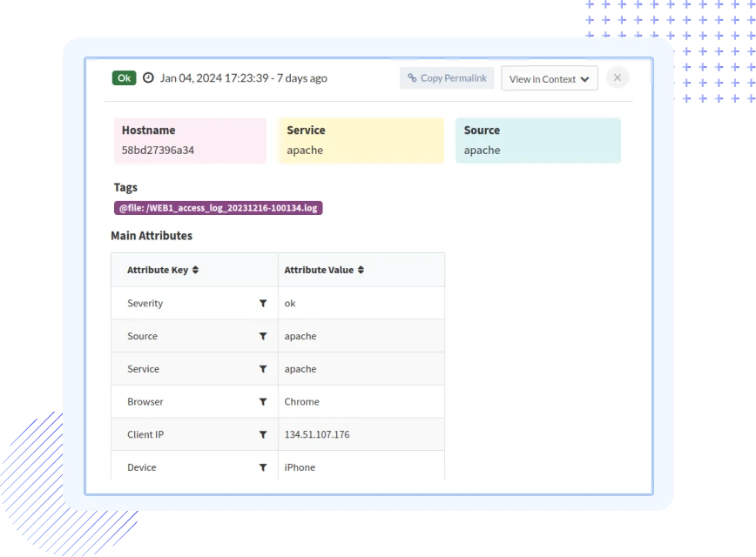Select hostname value 58bd27396a34
Screen dimensions: 756x557
click(158, 151)
